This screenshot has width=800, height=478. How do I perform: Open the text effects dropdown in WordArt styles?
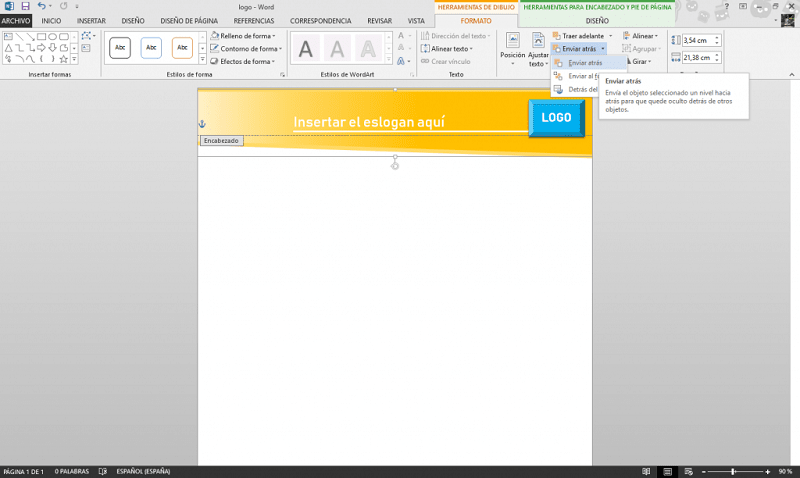pos(403,61)
